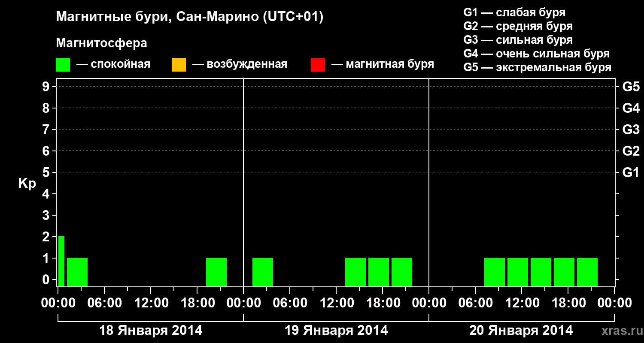This screenshot has width=644, height=343.
Task: Click "G1 — слабая буря" legend line
Action: tap(514, 12)
